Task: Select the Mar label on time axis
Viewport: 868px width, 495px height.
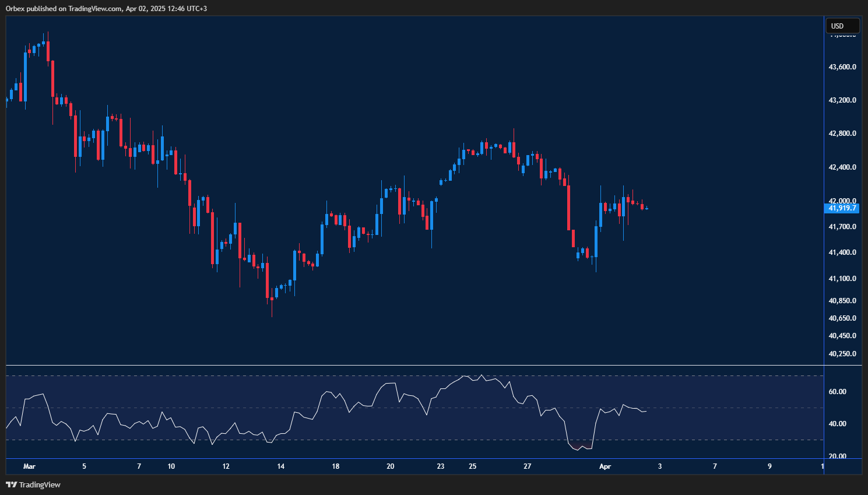Action: pyautogui.click(x=29, y=466)
